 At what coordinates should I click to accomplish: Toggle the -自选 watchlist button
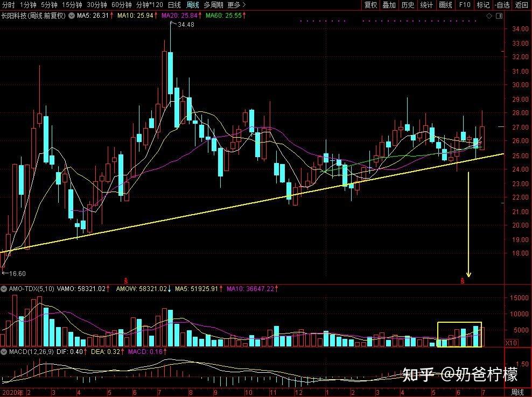[501, 5]
